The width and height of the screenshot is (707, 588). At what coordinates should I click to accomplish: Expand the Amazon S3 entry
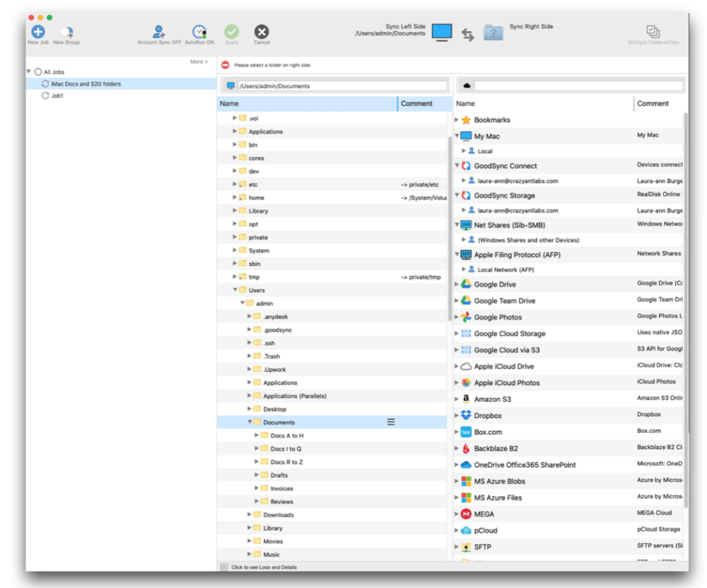pos(457,399)
